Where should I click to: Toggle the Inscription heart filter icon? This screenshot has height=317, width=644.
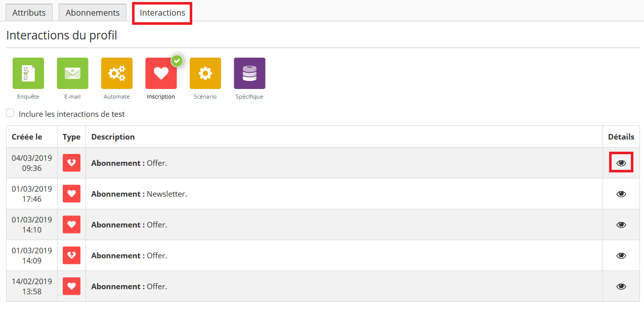(161, 73)
